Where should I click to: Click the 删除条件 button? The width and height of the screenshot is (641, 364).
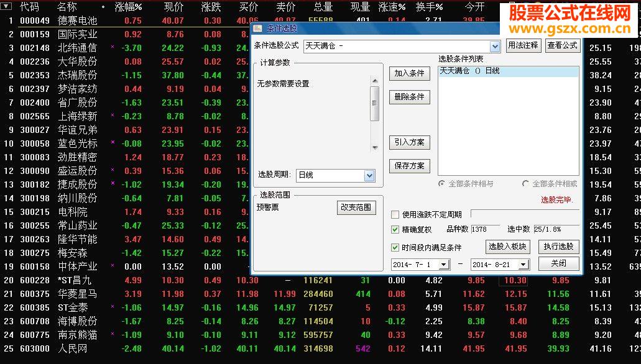[410, 98]
